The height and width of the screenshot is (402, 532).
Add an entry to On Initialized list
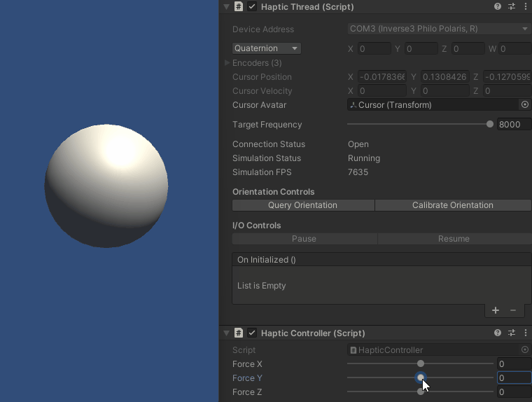pos(496,310)
